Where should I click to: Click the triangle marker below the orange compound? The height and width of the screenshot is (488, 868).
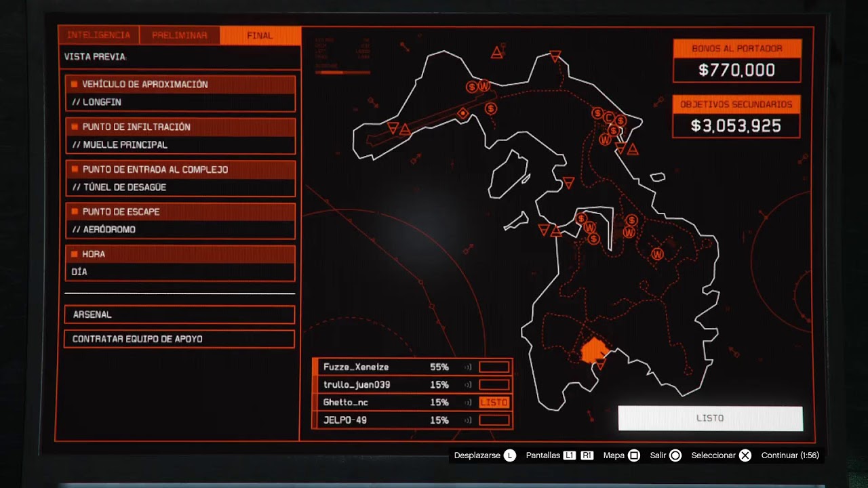[x=600, y=365]
